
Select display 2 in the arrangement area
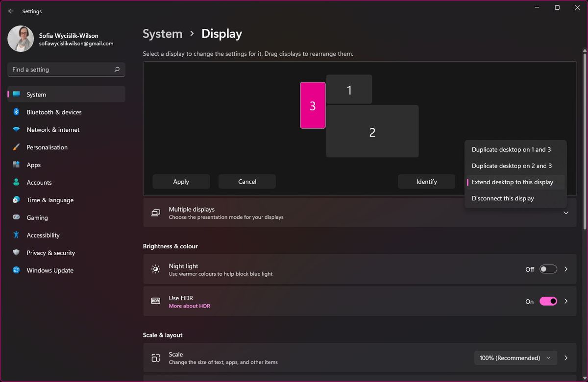click(372, 131)
